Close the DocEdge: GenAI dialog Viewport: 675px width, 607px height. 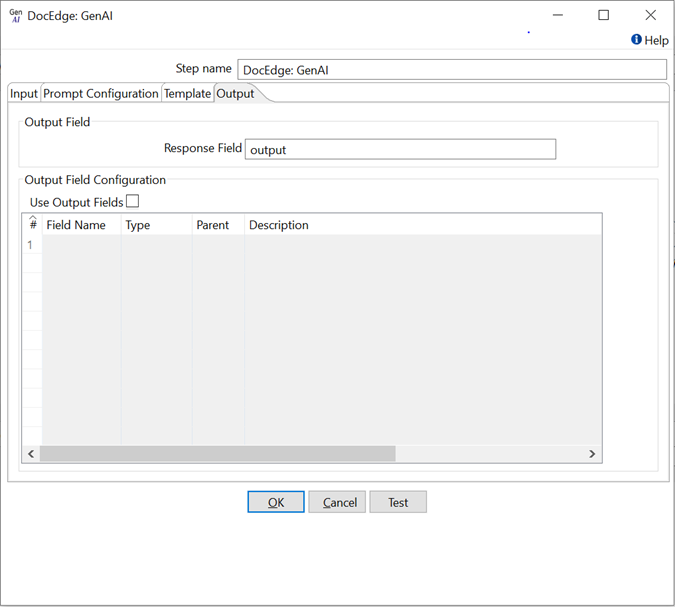pos(651,15)
